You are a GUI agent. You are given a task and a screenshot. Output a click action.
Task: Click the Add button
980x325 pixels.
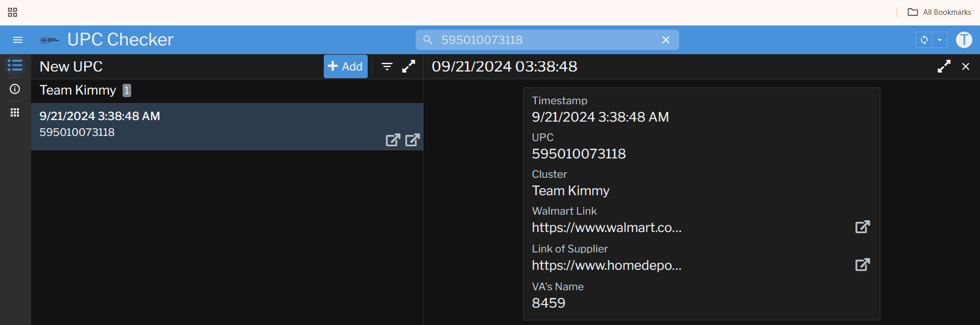tap(345, 66)
